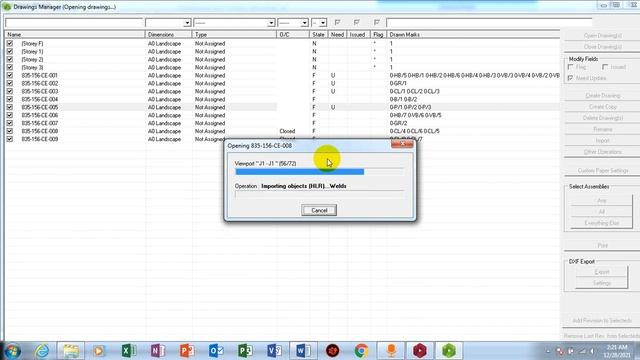640x360 pixels.
Task: Uncheck the Storey 2 drawing checkbox
Action: click(10, 59)
